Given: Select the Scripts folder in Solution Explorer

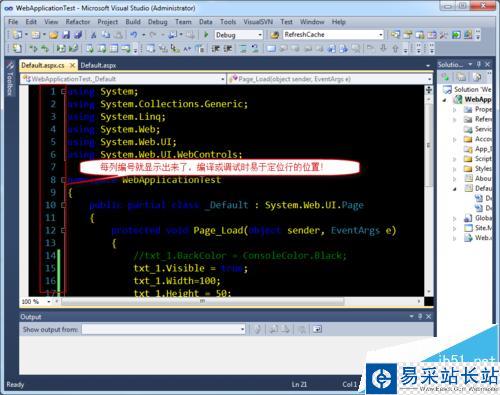Looking at the screenshot, I should pos(479,159).
